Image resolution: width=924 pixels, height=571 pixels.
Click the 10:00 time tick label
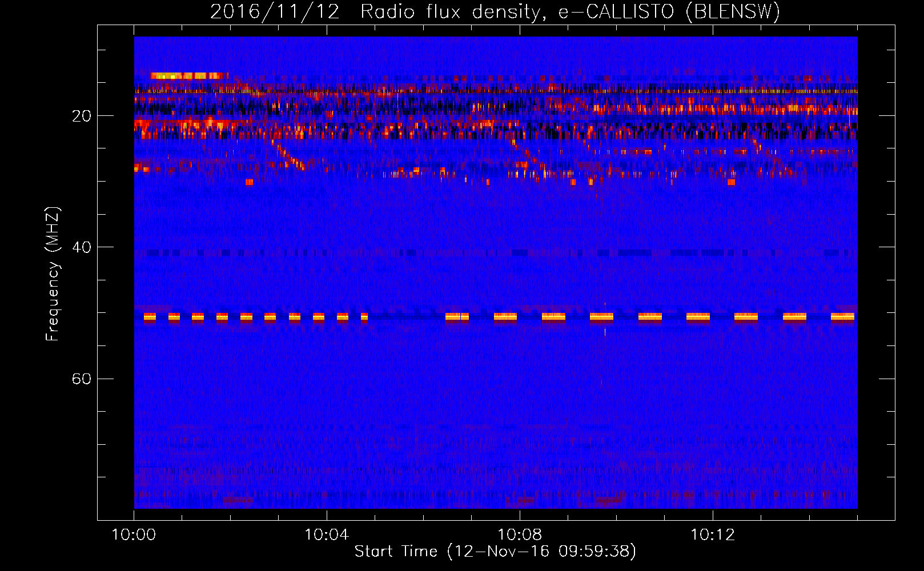[134, 534]
